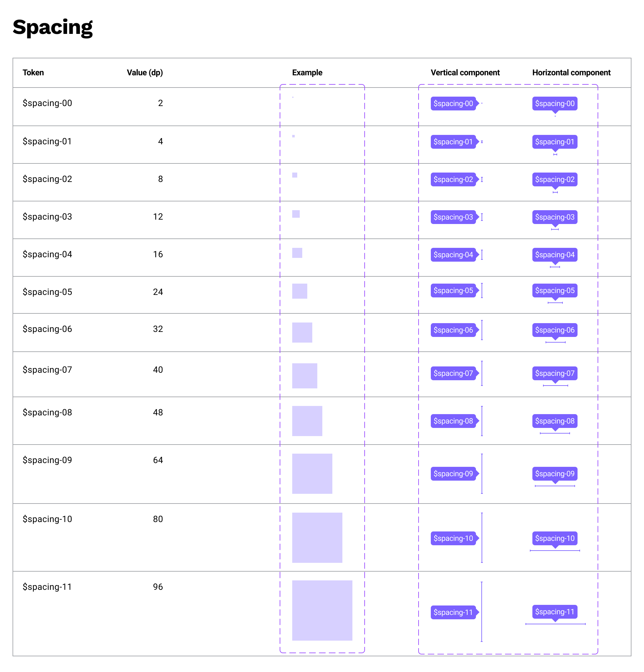Image resolution: width=644 pixels, height=672 pixels.
Task: Click the Token column header
Action: 33,73
